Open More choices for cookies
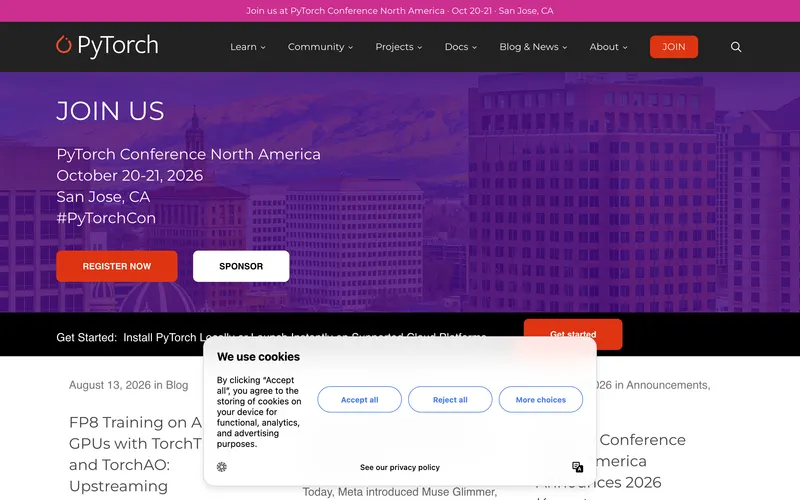Viewport: 800px width, 500px height. click(x=541, y=399)
